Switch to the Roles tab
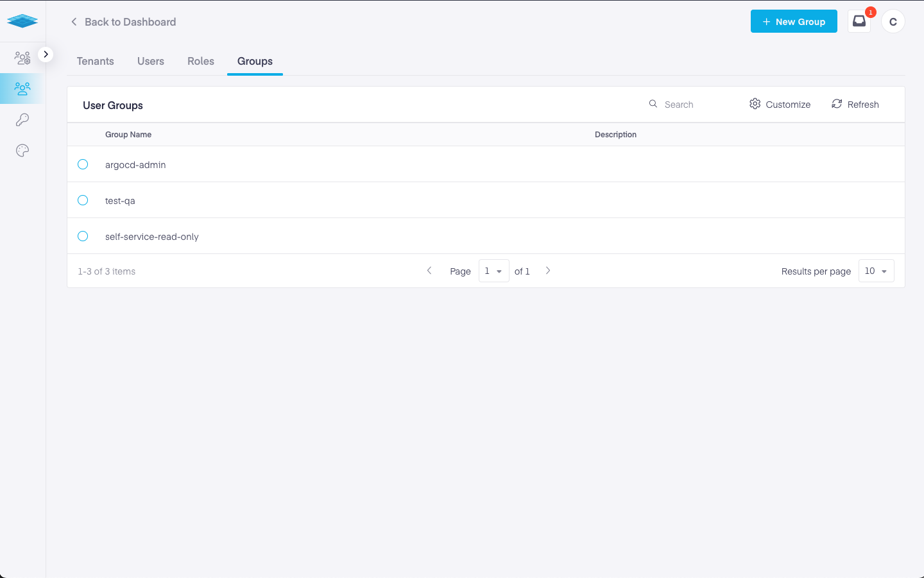Image resolution: width=924 pixels, height=578 pixels. (x=201, y=61)
